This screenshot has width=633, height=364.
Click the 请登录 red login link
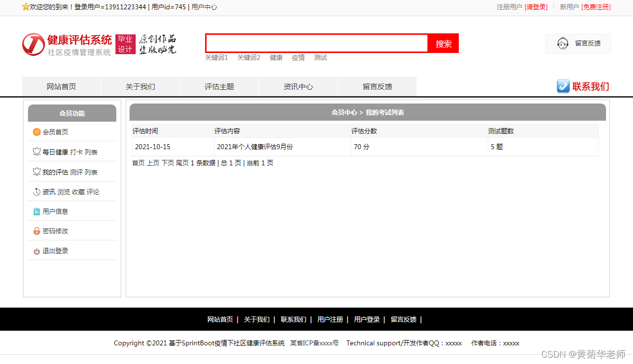coord(536,7)
